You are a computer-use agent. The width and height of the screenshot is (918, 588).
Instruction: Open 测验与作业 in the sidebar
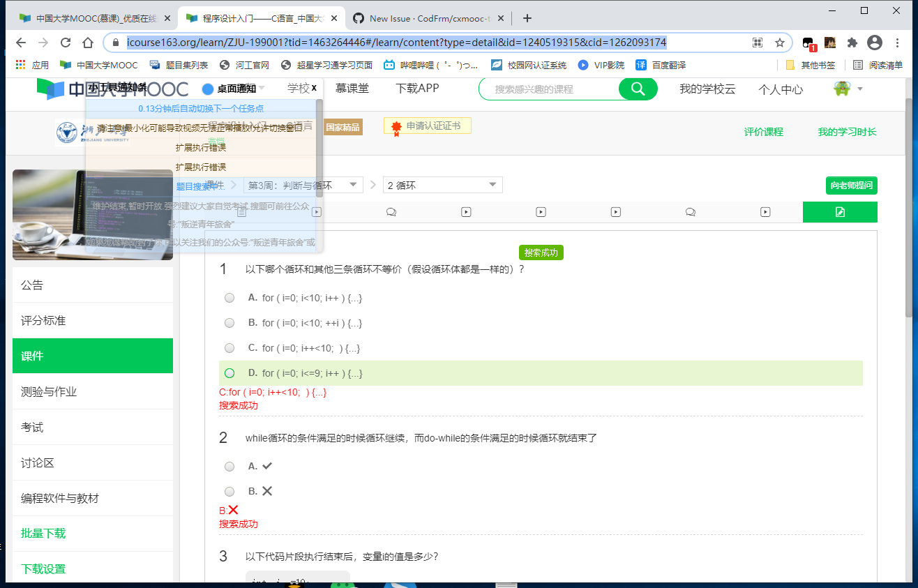point(93,391)
